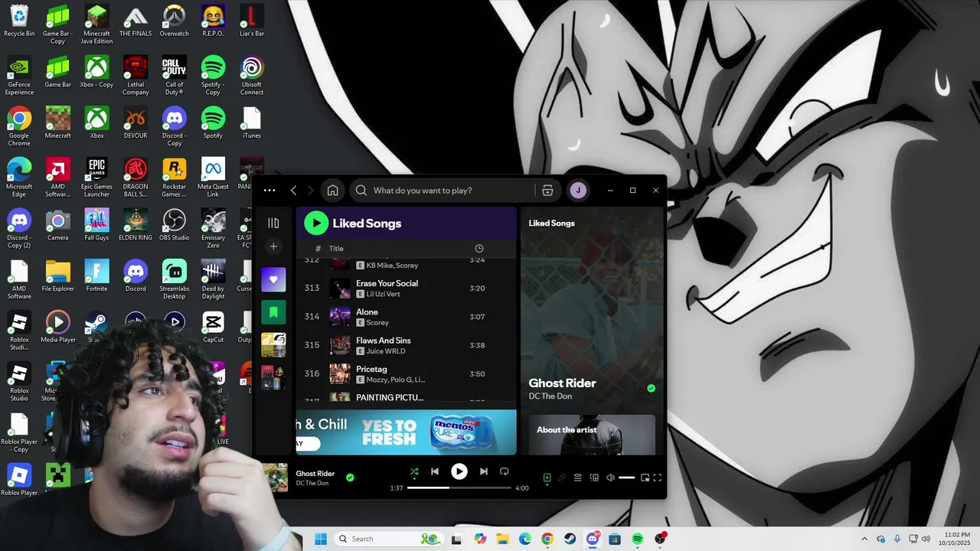Select Lethal Company desktop icon
Screen dimensions: 980x551
(136, 76)
